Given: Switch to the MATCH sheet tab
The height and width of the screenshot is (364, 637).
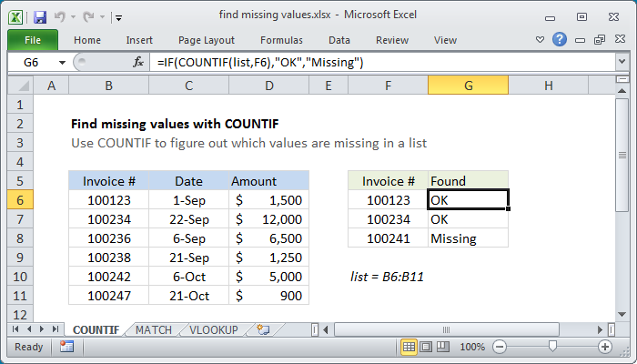Looking at the screenshot, I should [154, 329].
